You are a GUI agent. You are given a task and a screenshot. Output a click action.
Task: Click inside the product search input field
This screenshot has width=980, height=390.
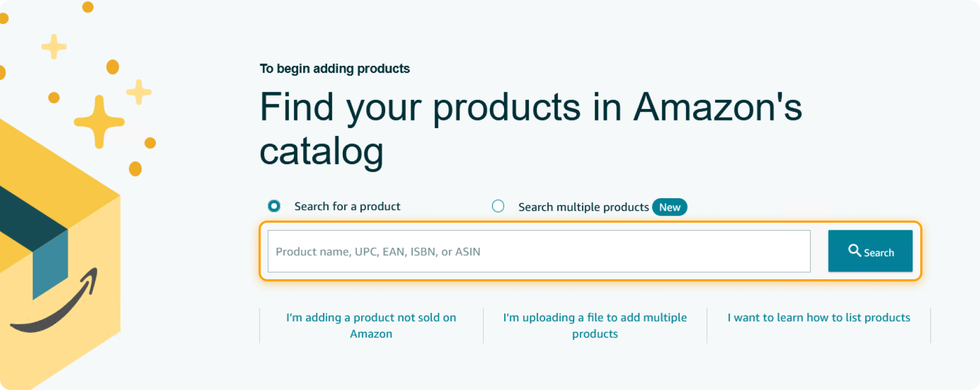(x=538, y=251)
